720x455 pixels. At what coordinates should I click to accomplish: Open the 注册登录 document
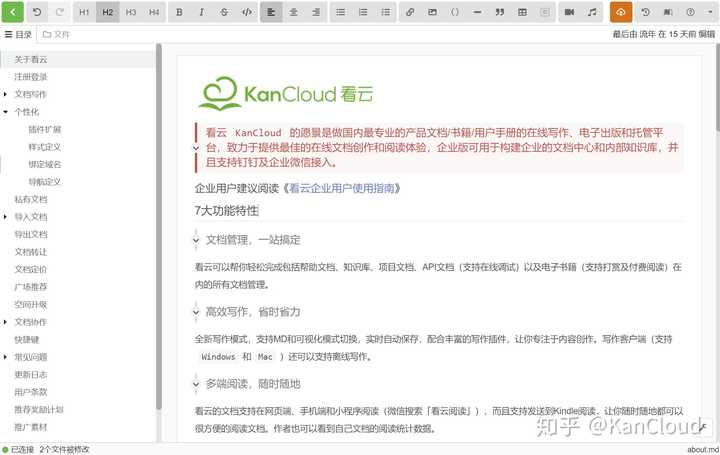pyautogui.click(x=30, y=77)
